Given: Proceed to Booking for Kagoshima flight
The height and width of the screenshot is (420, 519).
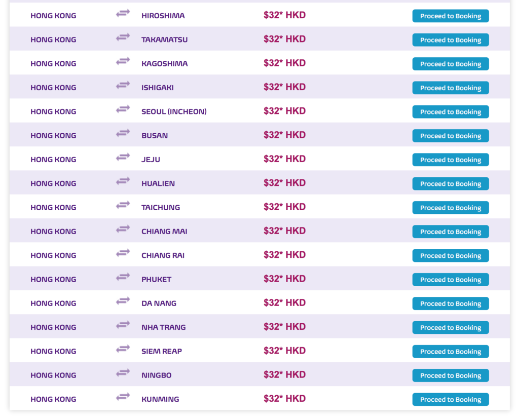Looking at the screenshot, I should click(451, 64).
